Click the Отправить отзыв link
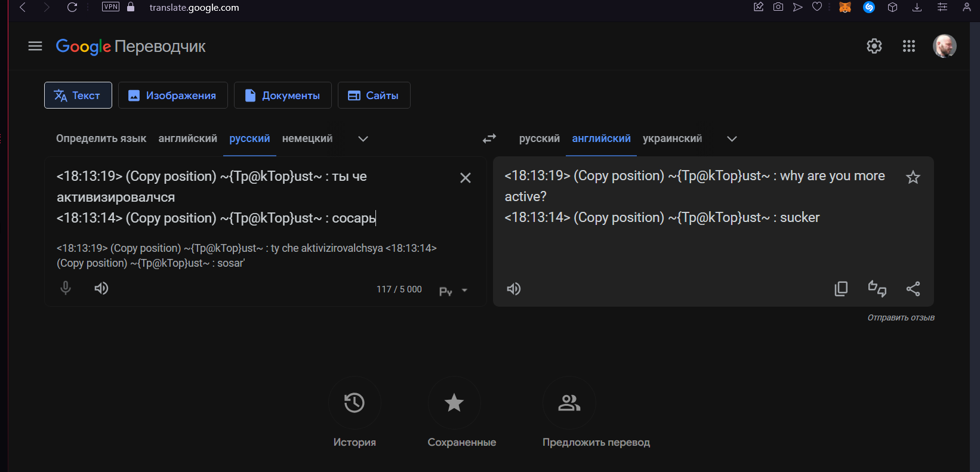The width and height of the screenshot is (980, 472). coord(901,317)
